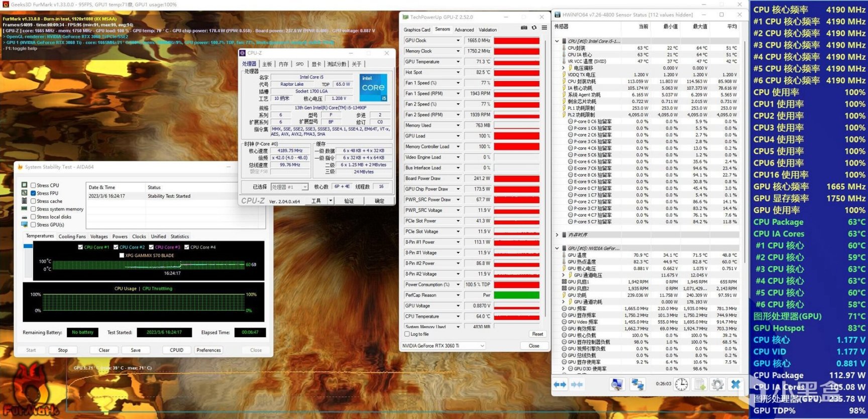Viewport: 868px width, 419px height.
Task: Click the Stop button in AIDA64
Action: pos(63,350)
